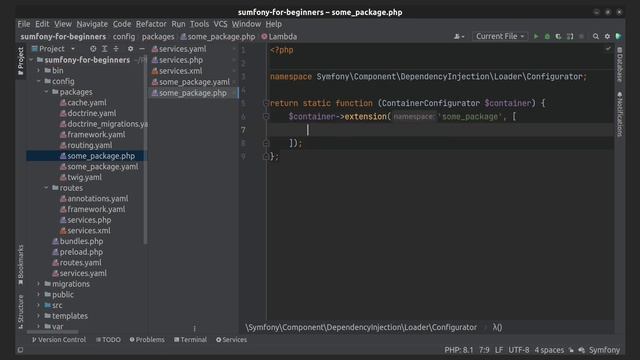Image resolution: width=640 pixels, height=360 pixels.
Task: Hide the Project tool window
Action: coord(142,49)
